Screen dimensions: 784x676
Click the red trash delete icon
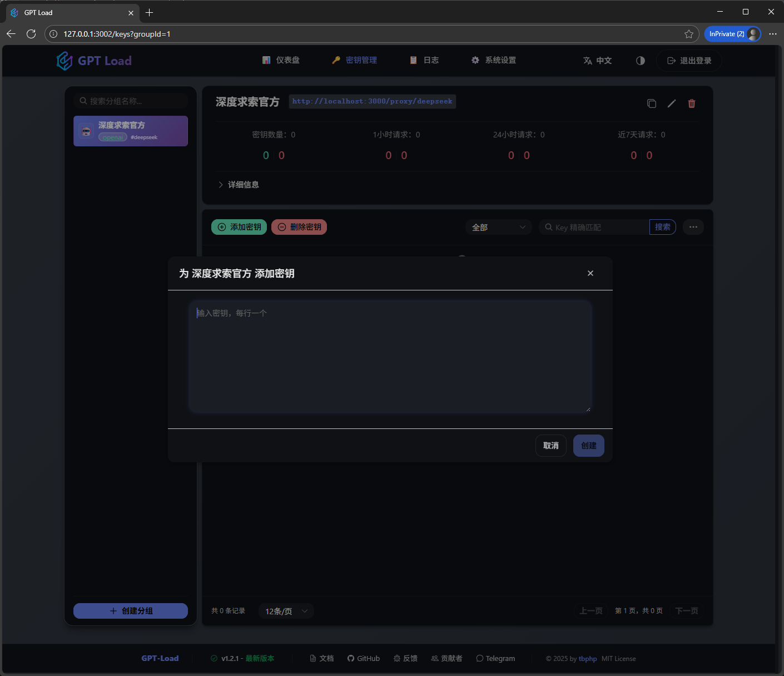(692, 103)
